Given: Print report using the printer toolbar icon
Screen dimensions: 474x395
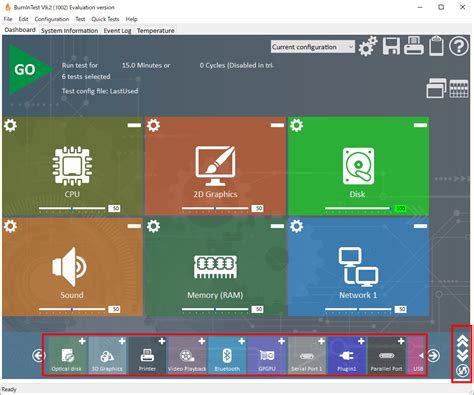Looking at the screenshot, I should (414, 46).
